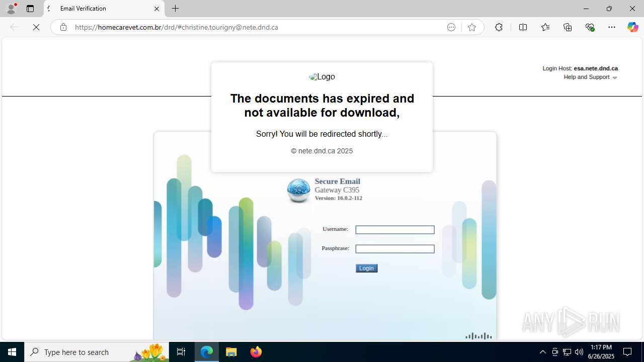Open the notification center
The height and width of the screenshot is (362, 644).
(x=627, y=352)
